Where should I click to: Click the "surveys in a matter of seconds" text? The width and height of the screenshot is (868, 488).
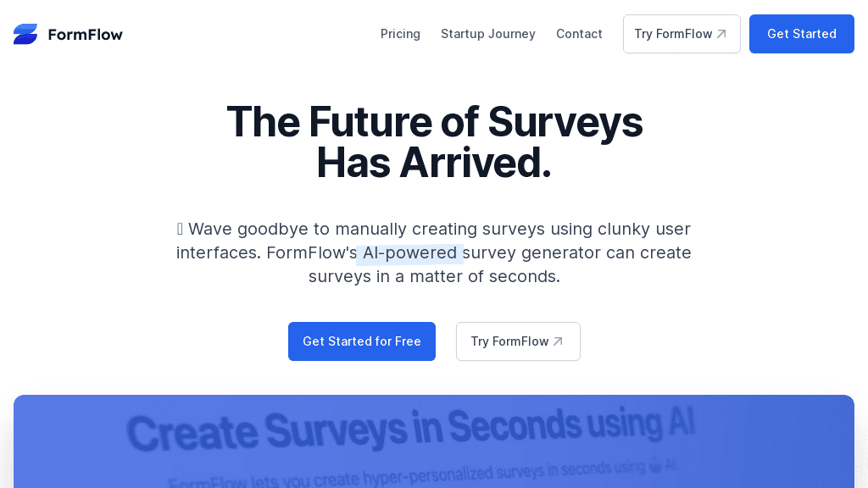434,276
